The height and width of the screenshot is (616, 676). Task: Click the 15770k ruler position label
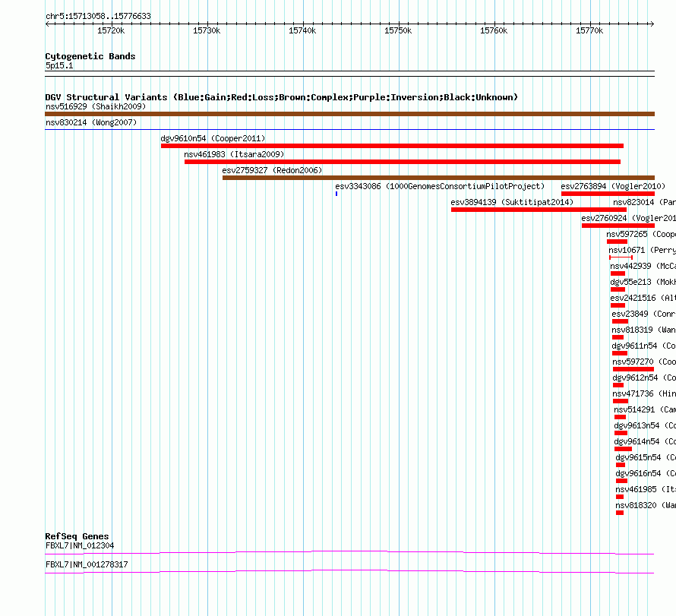(x=589, y=30)
